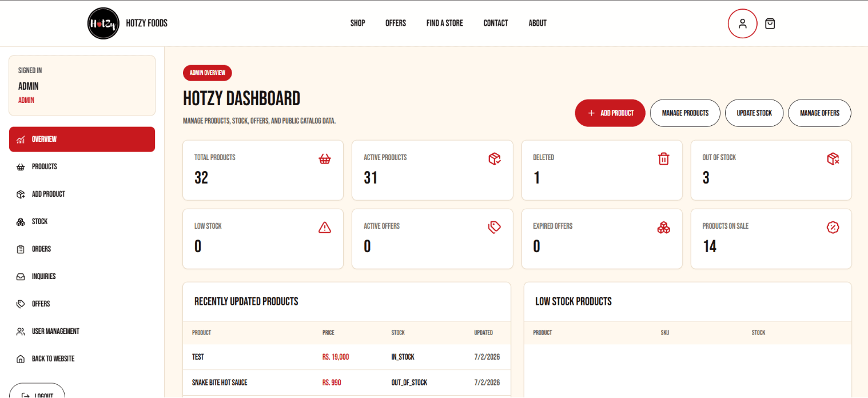
Task: Click the Products on Sale value 14
Action: point(710,246)
